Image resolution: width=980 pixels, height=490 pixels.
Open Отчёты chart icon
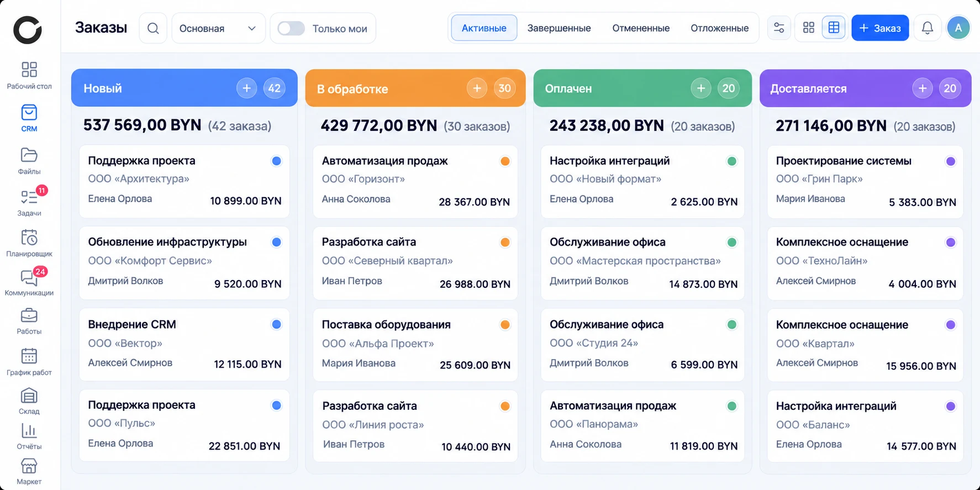(29, 431)
